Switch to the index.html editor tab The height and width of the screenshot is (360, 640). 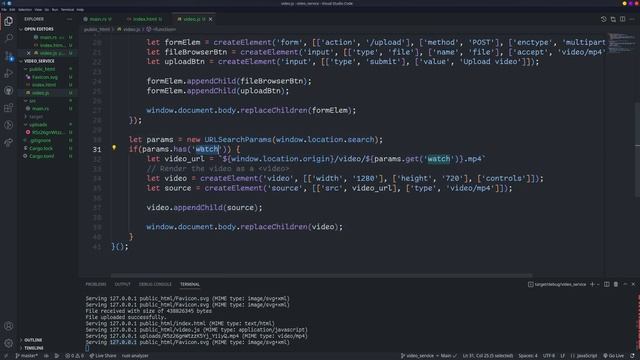[145, 19]
